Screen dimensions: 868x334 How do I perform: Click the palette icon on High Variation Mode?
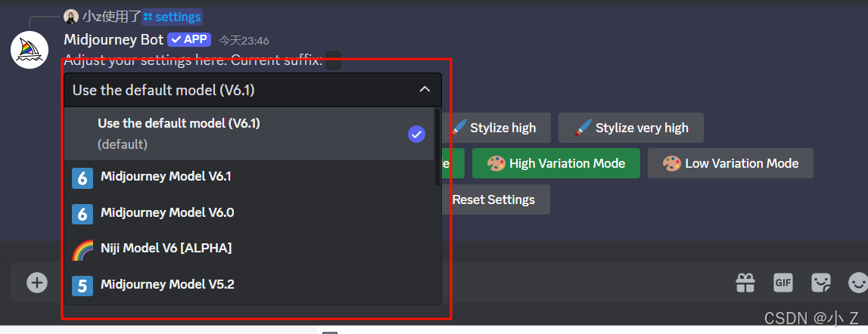pyautogui.click(x=496, y=163)
